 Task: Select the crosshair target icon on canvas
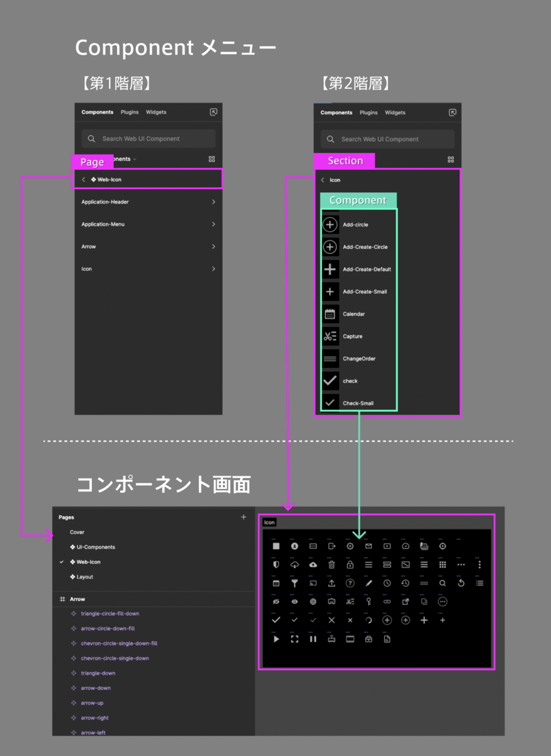pyautogui.click(x=442, y=546)
